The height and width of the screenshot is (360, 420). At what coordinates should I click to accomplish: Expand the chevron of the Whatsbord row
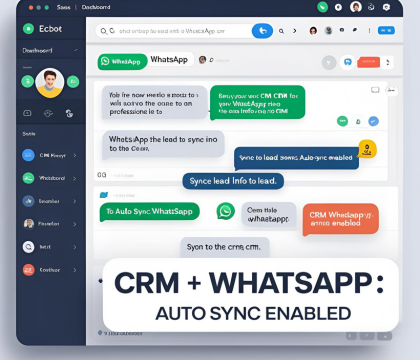[x=75, y=178]
